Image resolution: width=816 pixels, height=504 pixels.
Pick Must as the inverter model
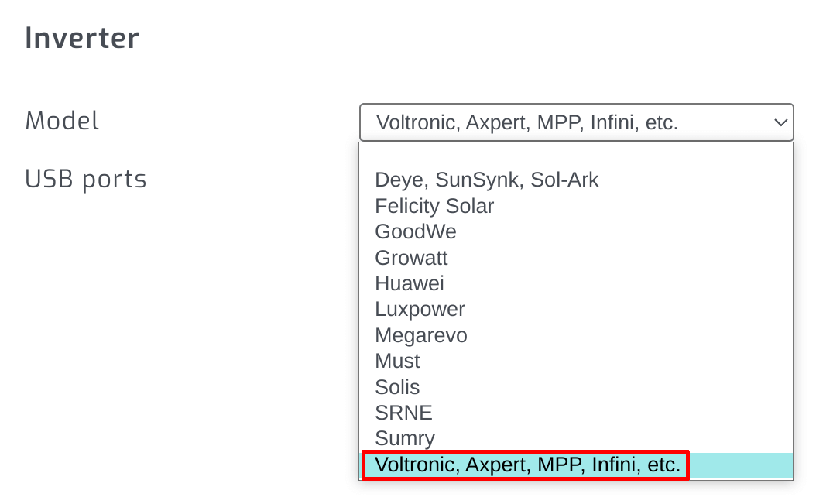click(397, 361)
